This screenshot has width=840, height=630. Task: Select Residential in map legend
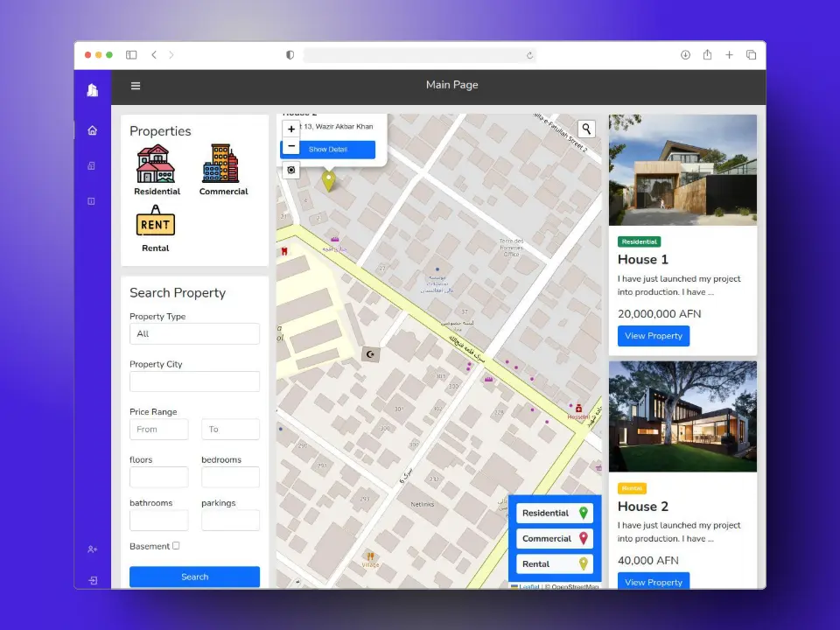(x=555, y=514)
